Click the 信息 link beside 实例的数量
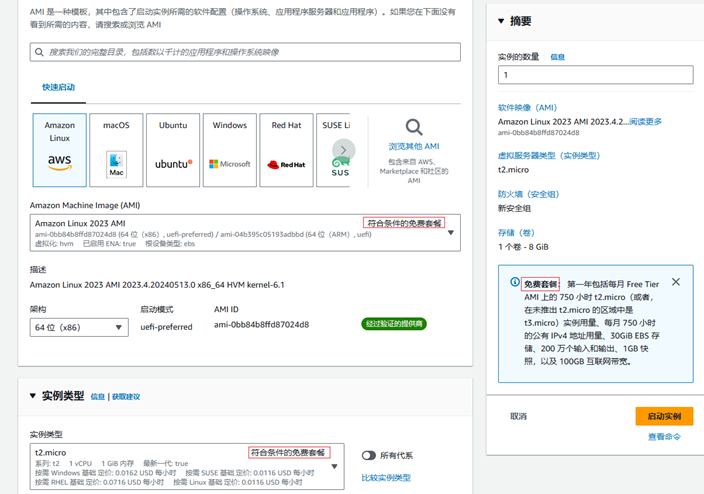Screen dimensions: 704x494 coord(557,57)
